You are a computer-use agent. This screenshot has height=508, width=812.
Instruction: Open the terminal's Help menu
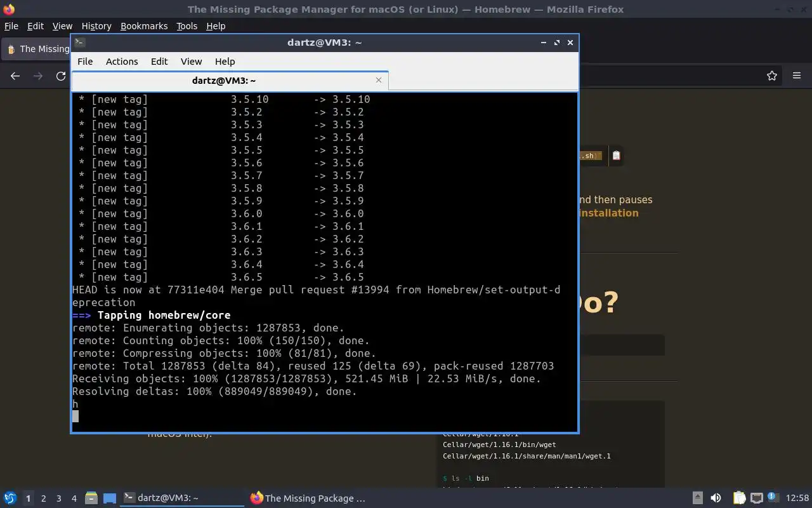225,62
